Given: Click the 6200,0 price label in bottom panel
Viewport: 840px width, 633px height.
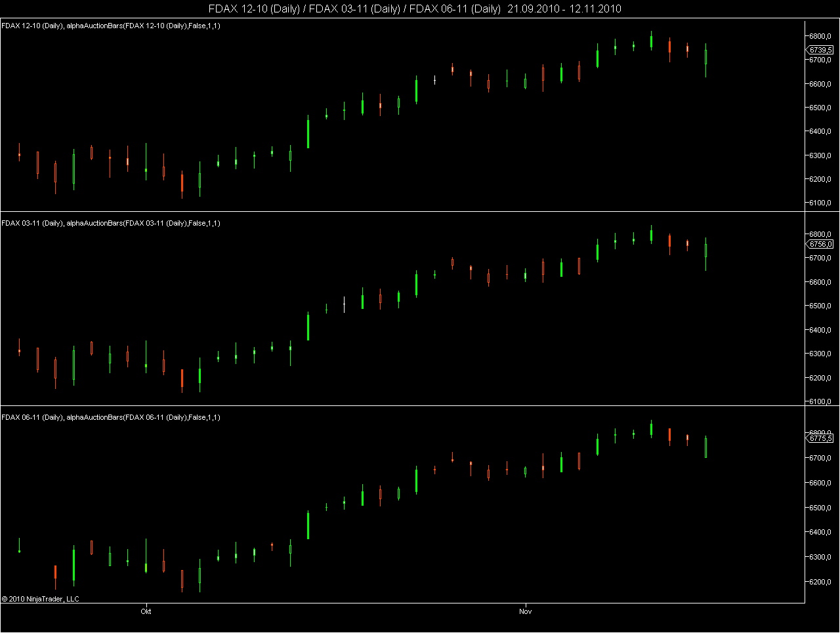Looking at the screenshot, I should pyautogui.click(x=820, y=582).
